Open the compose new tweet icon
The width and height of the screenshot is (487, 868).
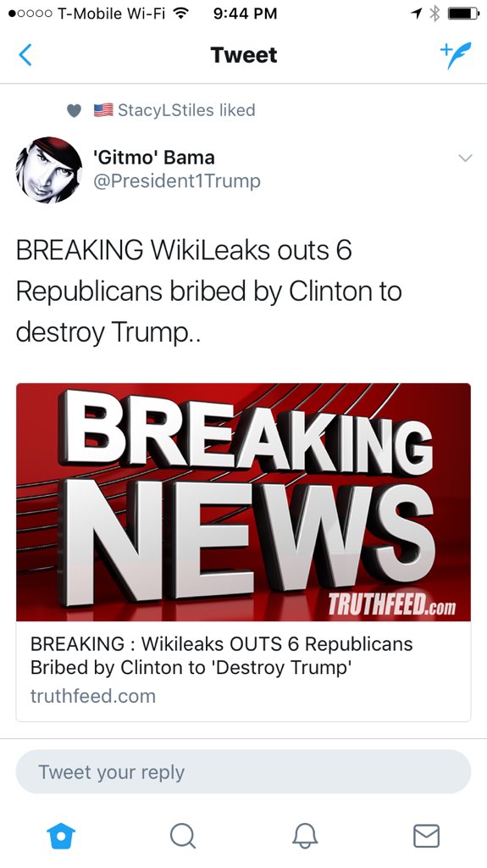coord(456,55)
